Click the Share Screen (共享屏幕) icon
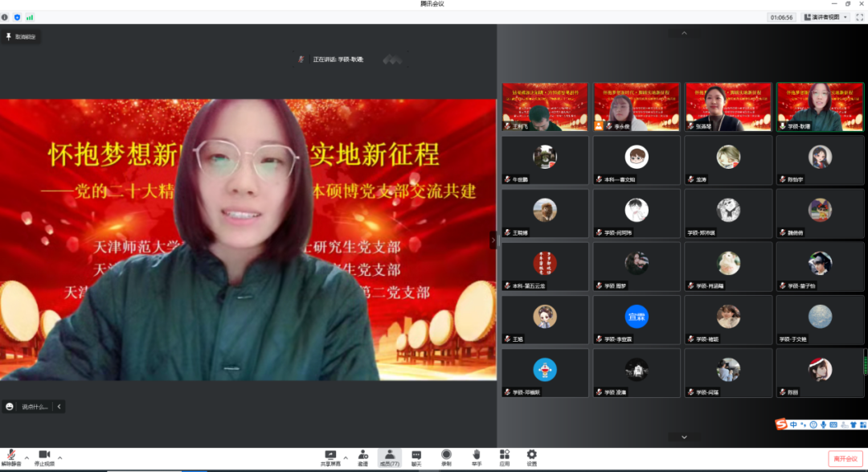This screenshot has width=868, height=472. 330,456
